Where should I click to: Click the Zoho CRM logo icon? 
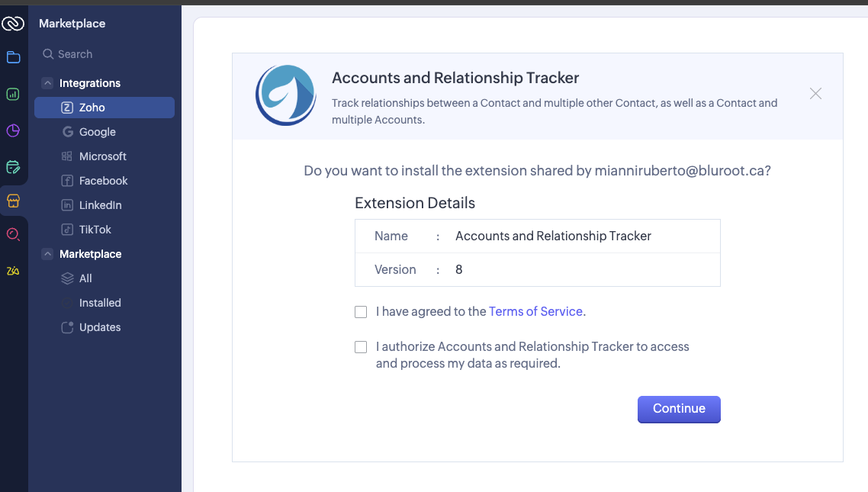point(13,24)
